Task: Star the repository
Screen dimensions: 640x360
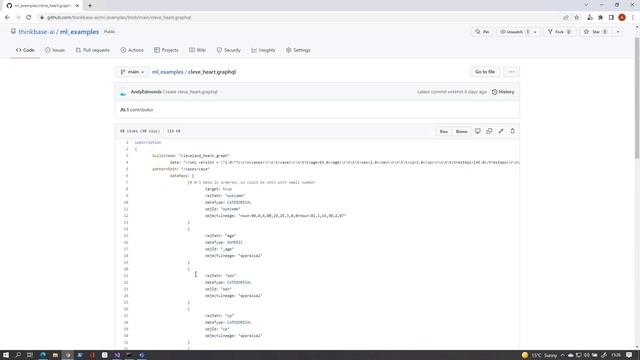Action: click(x=596, y=32)
